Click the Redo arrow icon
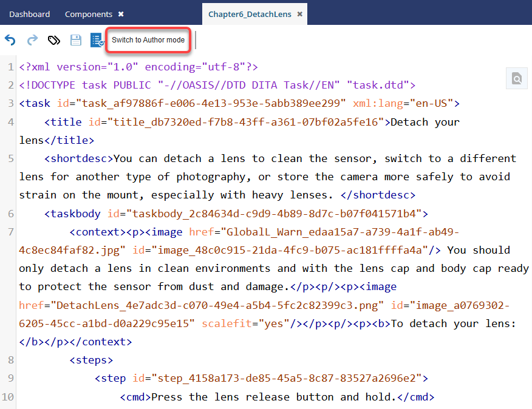The height and width of the screenshot is (409, 532). 32,40
